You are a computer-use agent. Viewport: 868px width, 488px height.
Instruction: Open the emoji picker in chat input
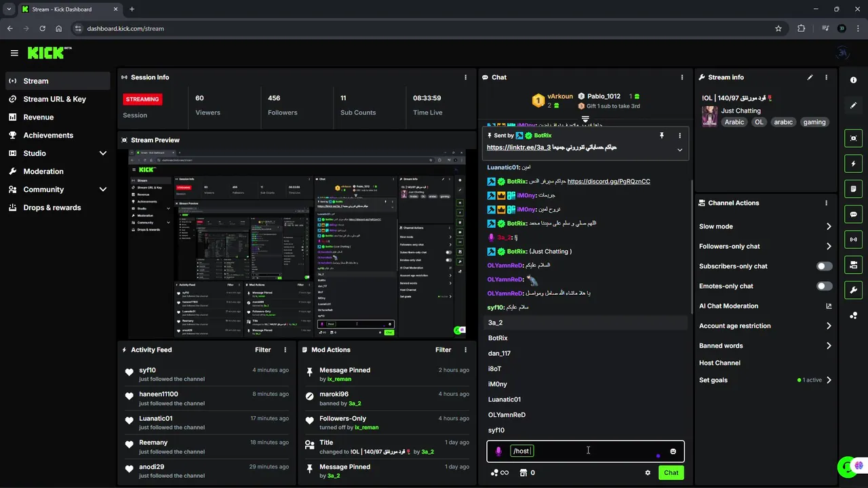coord(673,451)
